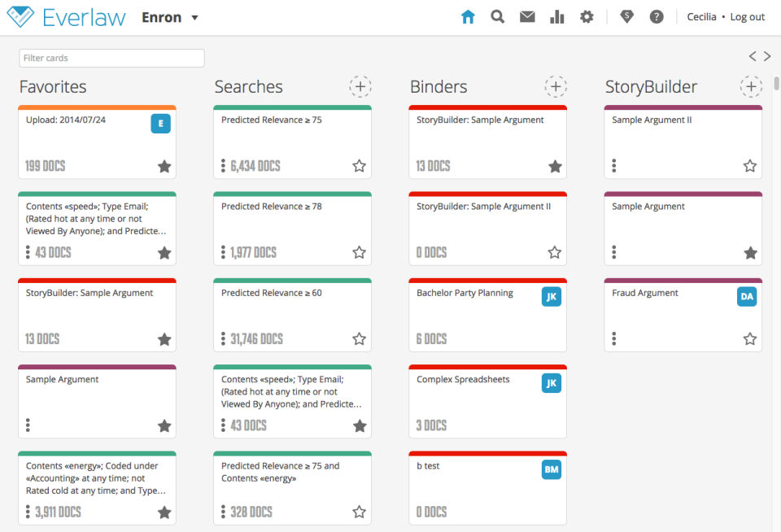The height and width of the screenshot is (532, 781).
Task: Add a new StoryBuilder card
Action: click(751, 87)
